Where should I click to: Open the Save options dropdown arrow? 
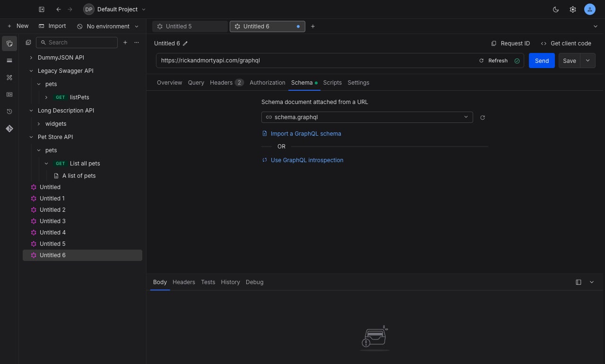[588, 61]
